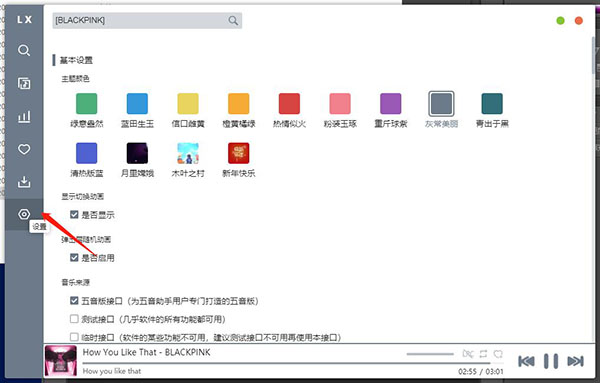Close the window with red dot
600x383 pixels.
click(579, 21)
